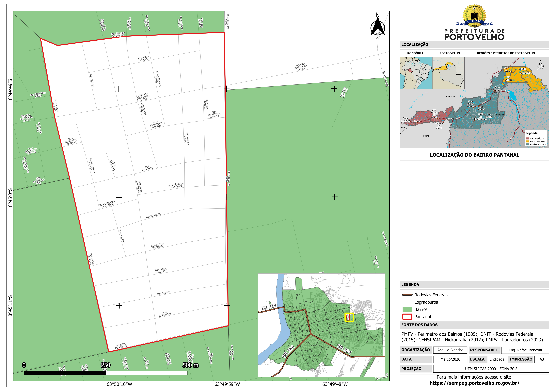Click the UTM SIRGAS 2000 projection field

point(491,369)
